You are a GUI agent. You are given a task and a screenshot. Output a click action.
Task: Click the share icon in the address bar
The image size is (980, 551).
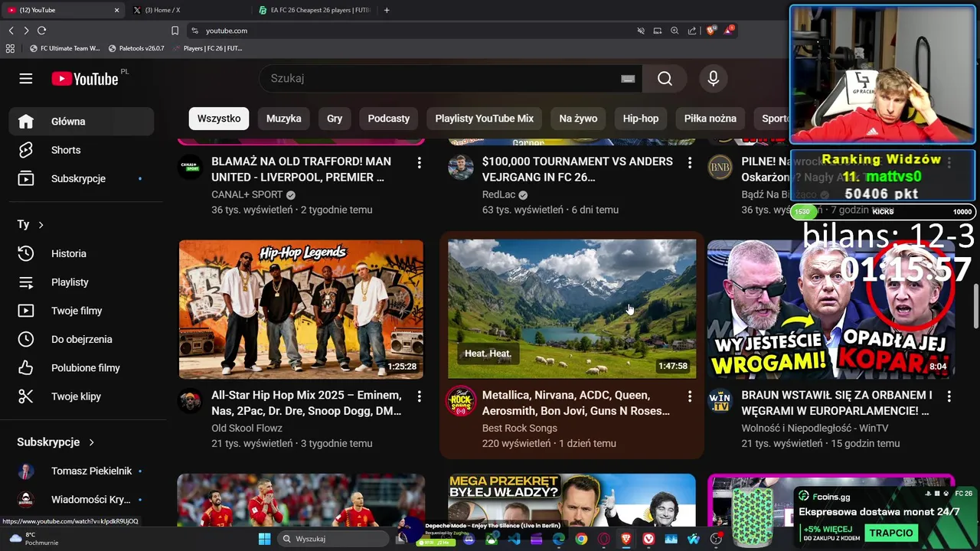tap(692, 31)
